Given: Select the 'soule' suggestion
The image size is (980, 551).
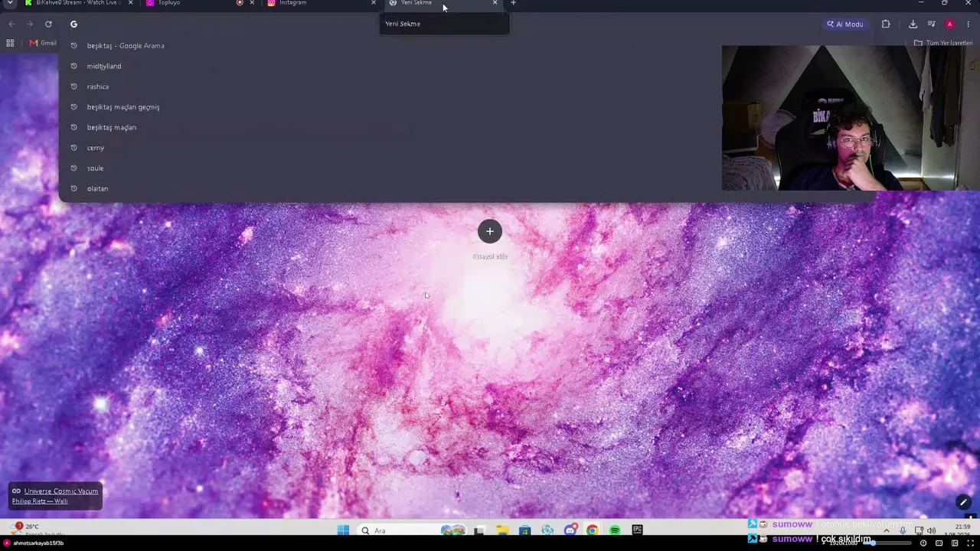Looking at the screenshot, I should pyautogui.click(x=466, y=168).
